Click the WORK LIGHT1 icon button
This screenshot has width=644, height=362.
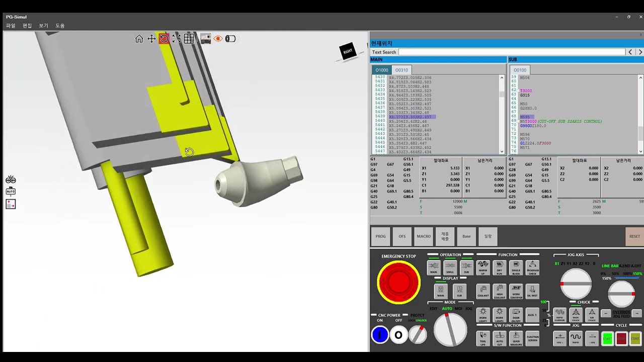point(483,315)
